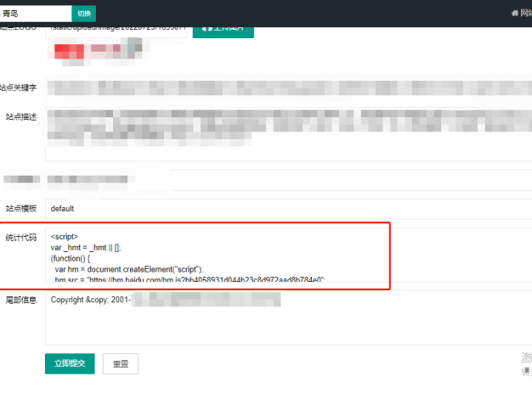Focus the 尾部信息 copyright textarea
The height and width of the screenshot is (399, 532).
coord(289,318)
